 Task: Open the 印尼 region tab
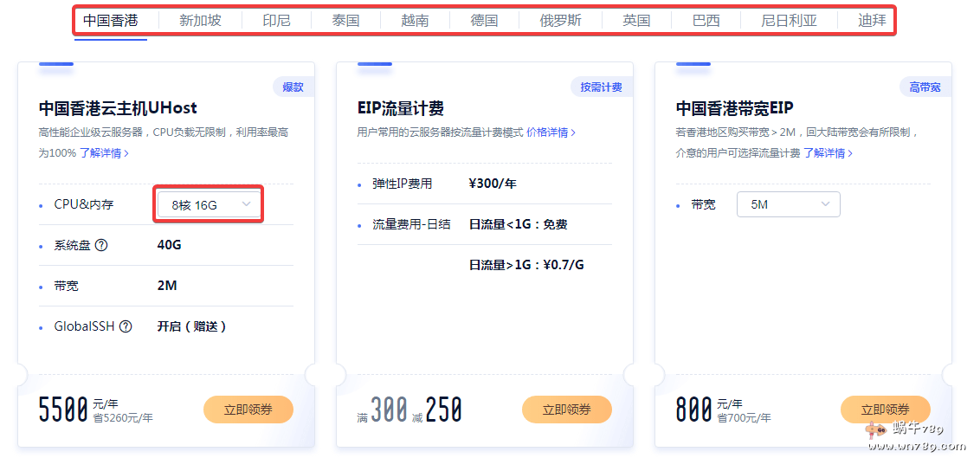point(276,21)
